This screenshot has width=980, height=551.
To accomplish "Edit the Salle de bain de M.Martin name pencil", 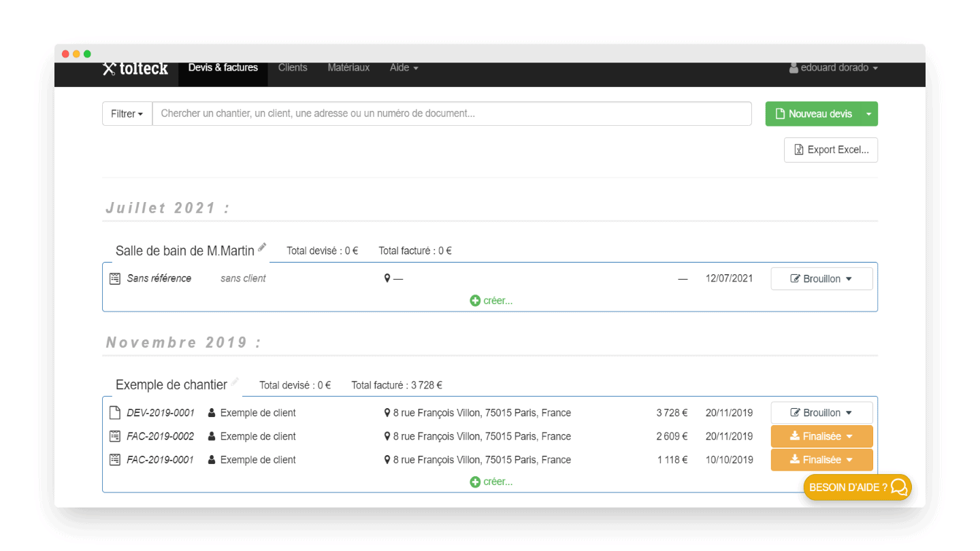I will pos(262,248).
